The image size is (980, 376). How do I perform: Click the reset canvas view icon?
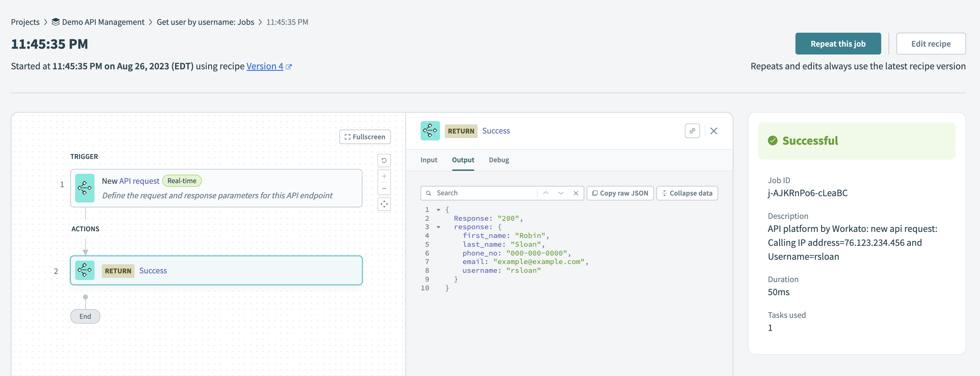pyautogui.click(x=384, y=160)
